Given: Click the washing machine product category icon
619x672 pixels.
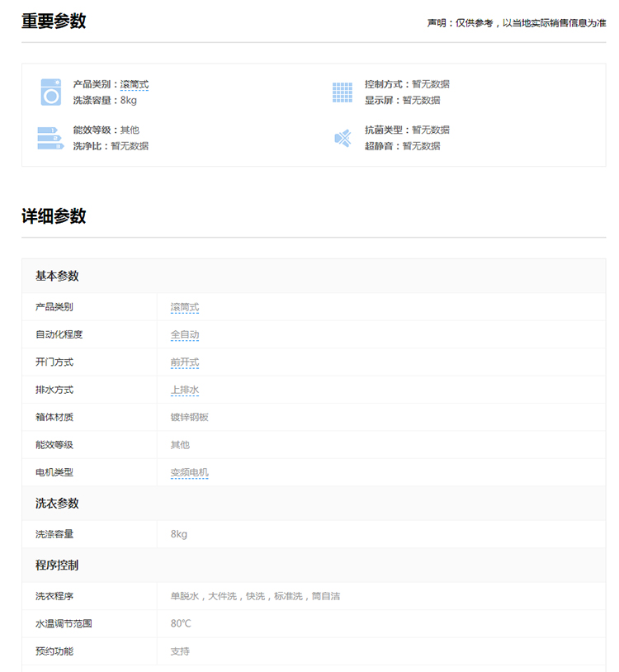Looking at the screenshot, I should (51, 92).
